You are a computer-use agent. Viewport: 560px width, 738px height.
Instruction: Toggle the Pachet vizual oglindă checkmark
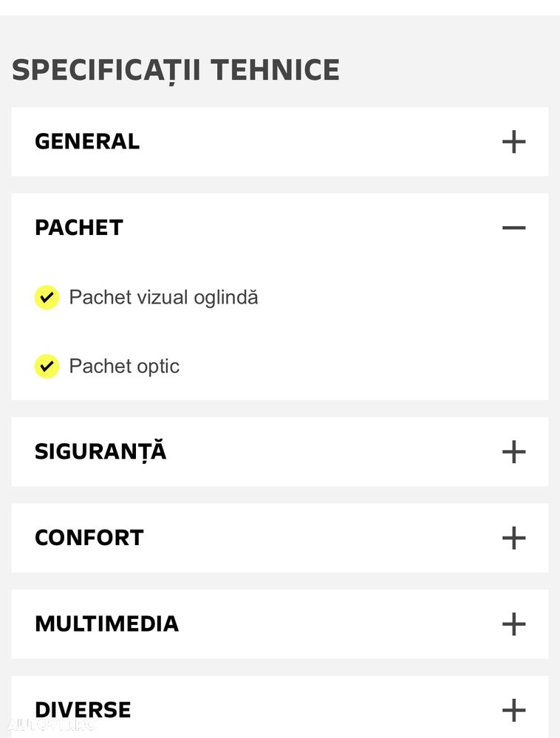tap(47, 298)
